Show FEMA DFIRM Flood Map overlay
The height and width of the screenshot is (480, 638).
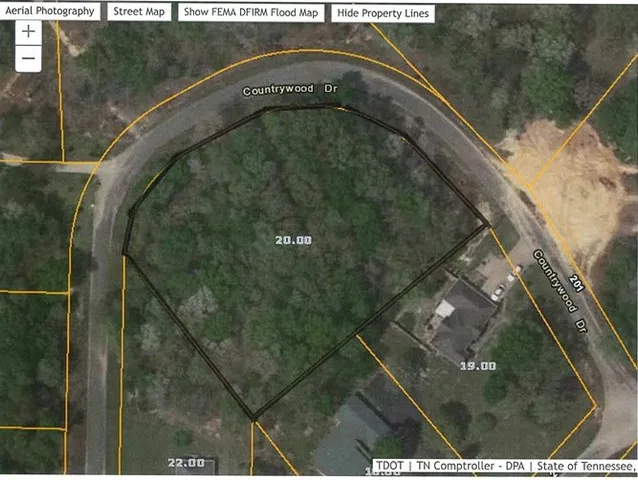[x=252, y=12]
